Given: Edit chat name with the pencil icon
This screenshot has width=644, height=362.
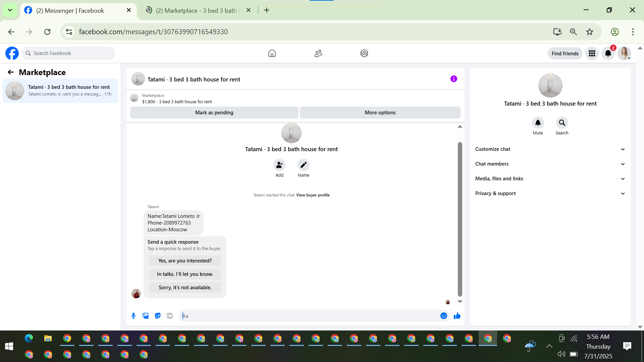Looking at the screenshot, I should [x=303, y=165].
